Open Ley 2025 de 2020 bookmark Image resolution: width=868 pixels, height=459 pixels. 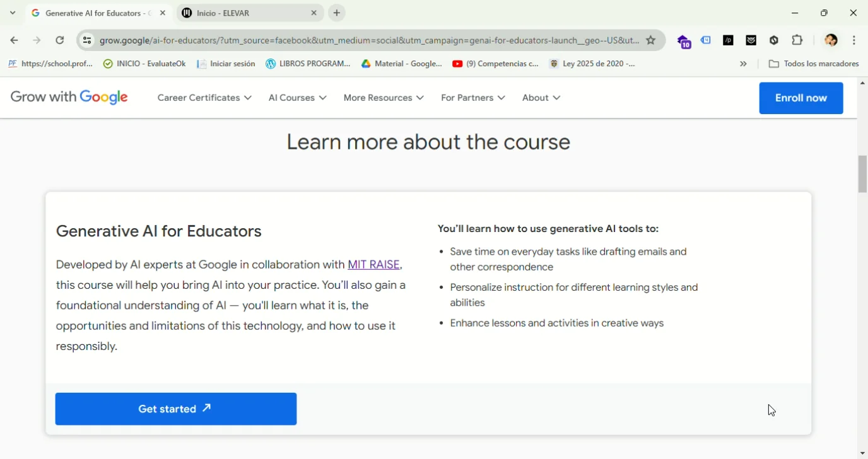click(x=592, y=64)
